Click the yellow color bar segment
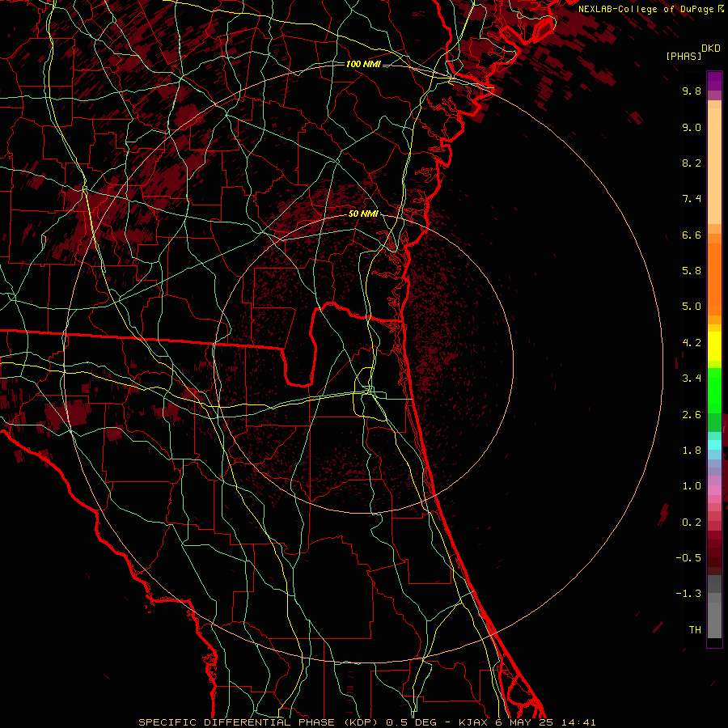Screen dimensions: 728x728 click(x=714, y=346)
